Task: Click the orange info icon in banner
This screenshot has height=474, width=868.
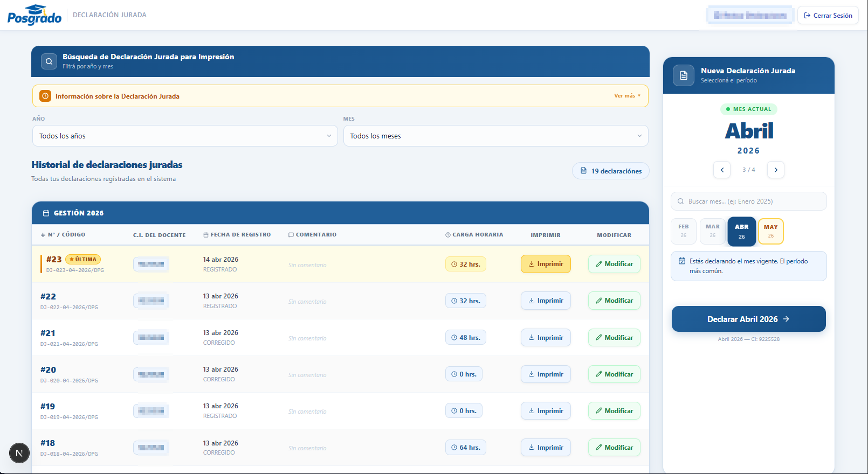Action: point(45,96)
